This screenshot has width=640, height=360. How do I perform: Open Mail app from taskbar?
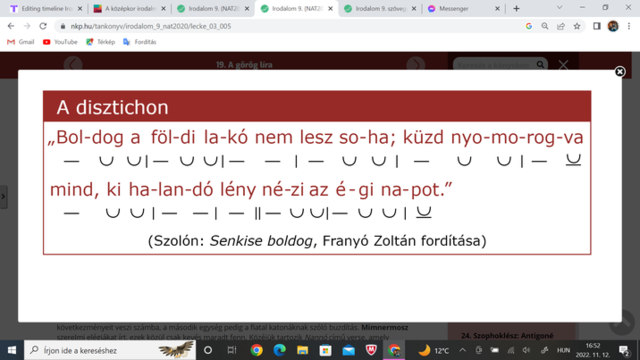(349, 350)
